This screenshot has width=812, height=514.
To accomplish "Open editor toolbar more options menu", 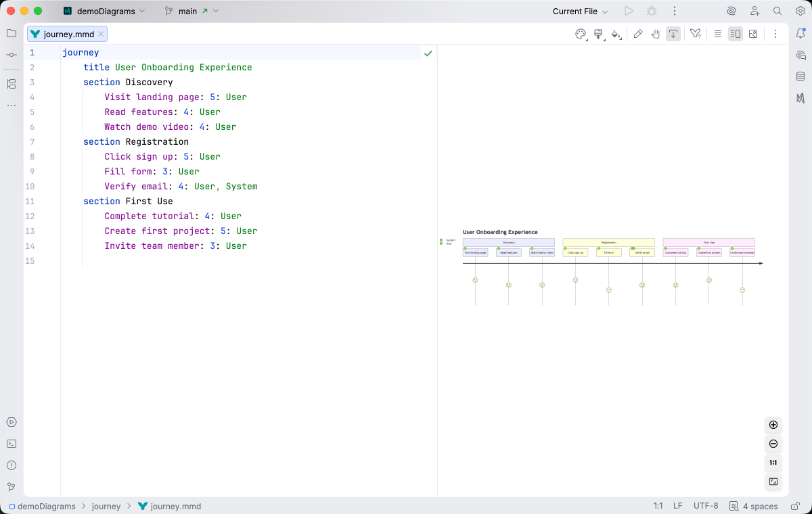I will coord(775,34).
